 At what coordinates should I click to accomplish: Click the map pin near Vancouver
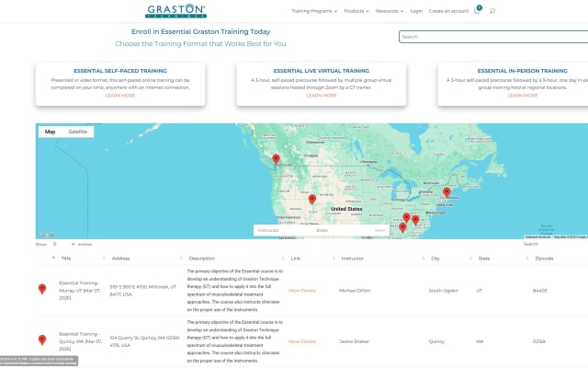276,159
